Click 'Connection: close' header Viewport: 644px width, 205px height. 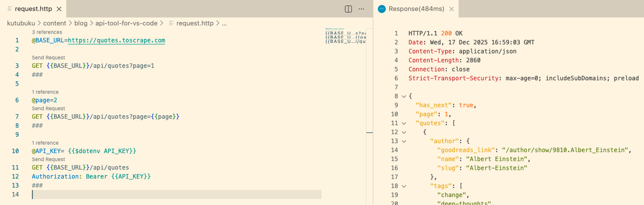click(439, 69)
